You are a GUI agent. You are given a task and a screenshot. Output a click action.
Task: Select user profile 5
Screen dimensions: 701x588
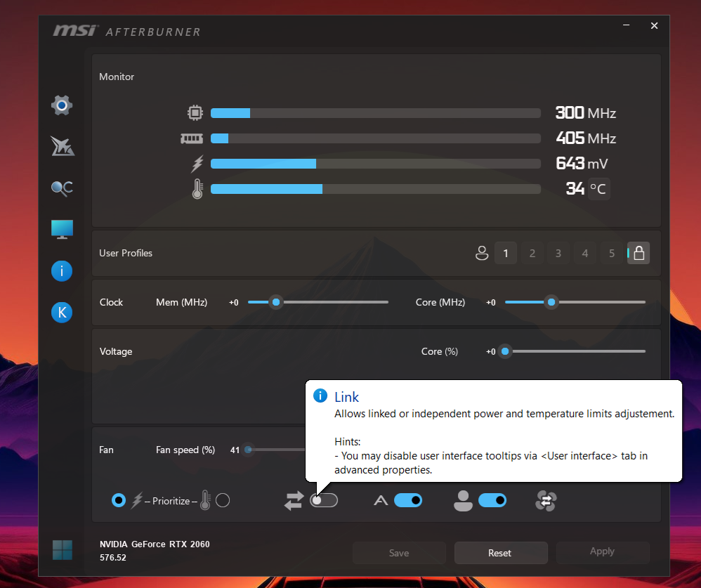(612, 253)
